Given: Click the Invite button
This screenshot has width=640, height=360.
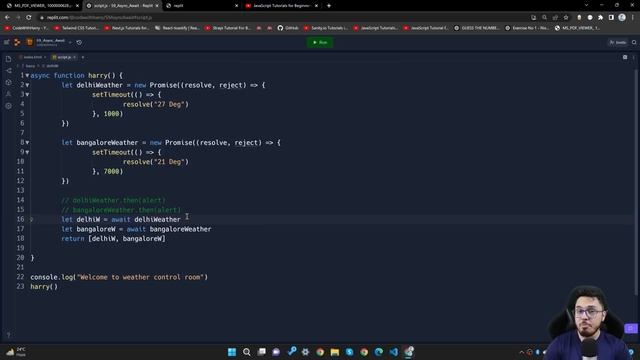Looking at the screenshot, I should (x=618, y=42).
